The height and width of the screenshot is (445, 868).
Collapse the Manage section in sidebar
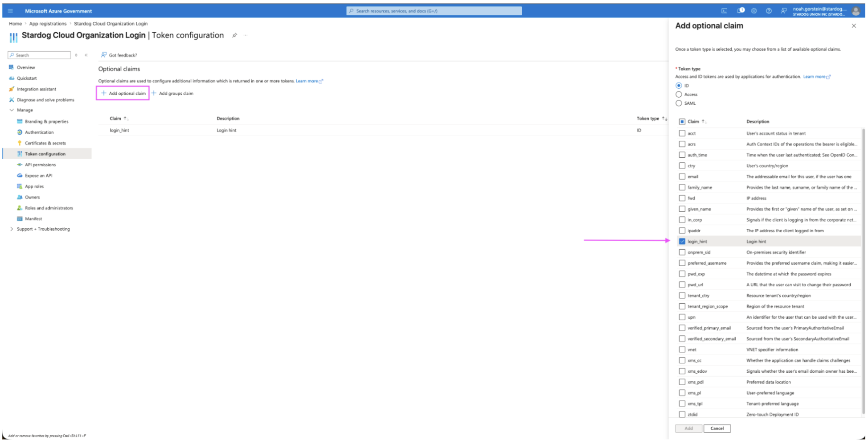pyautogui.click(x=12, y=110)
